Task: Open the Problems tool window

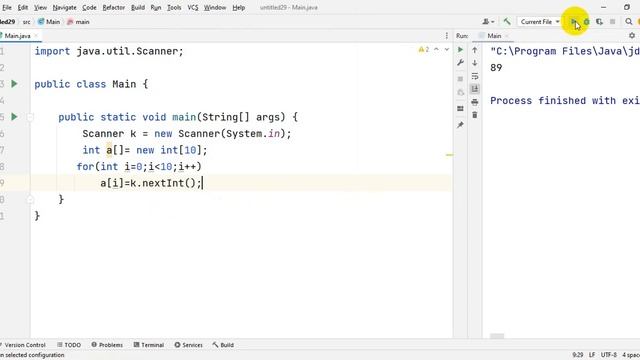Action: (x=107, y=345)
